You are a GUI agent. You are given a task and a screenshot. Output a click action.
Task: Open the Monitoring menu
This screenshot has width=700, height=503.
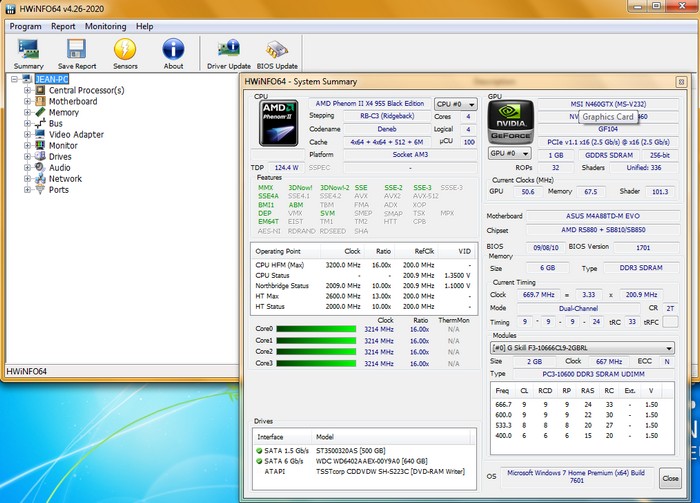pos(106,26)
